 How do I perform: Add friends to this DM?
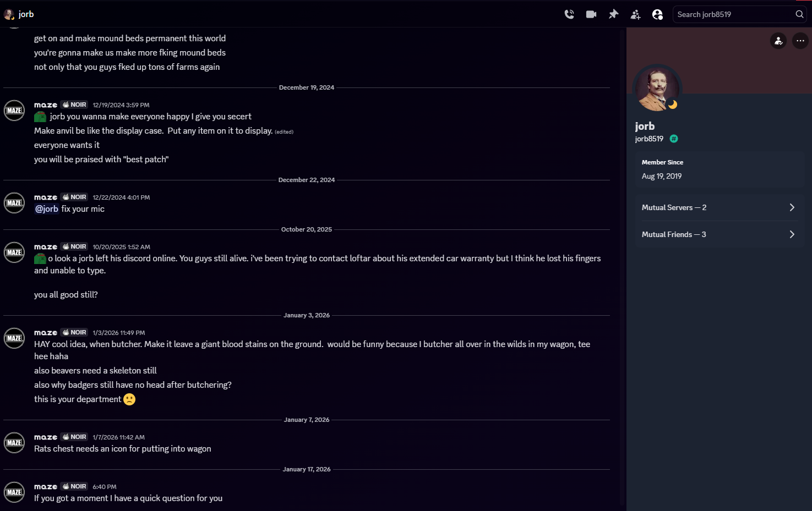(635, 14)
